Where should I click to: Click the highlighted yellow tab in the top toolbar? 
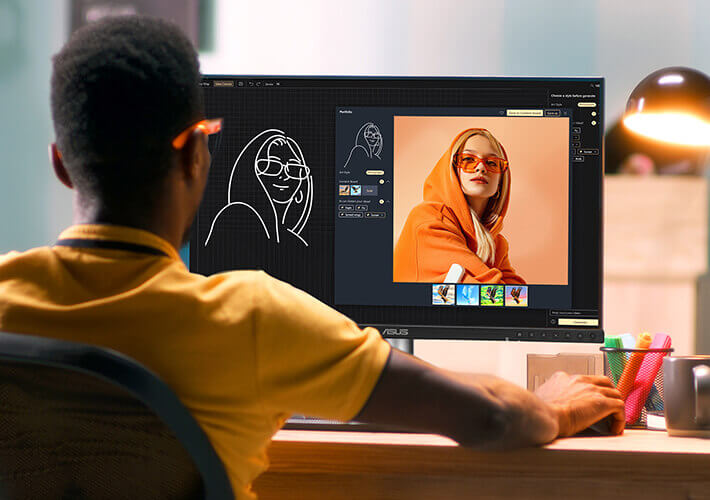224,84
